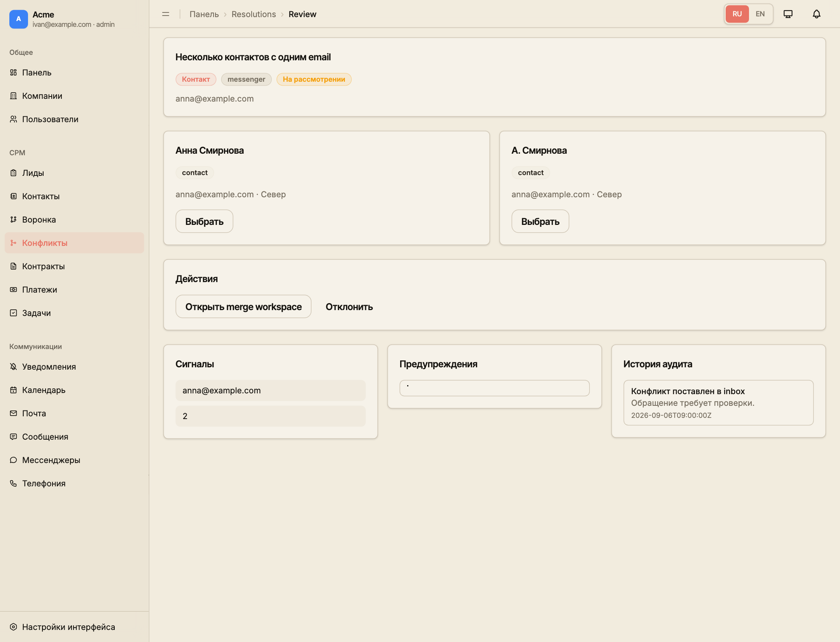
Task: Click the Сообщения chat icon
Action: tap(14, 437)
